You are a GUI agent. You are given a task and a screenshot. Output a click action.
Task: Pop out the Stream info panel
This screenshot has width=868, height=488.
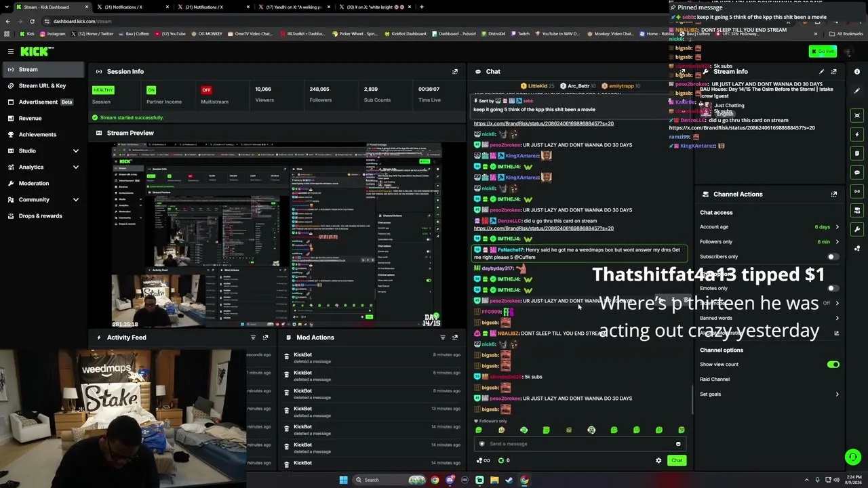834,71
